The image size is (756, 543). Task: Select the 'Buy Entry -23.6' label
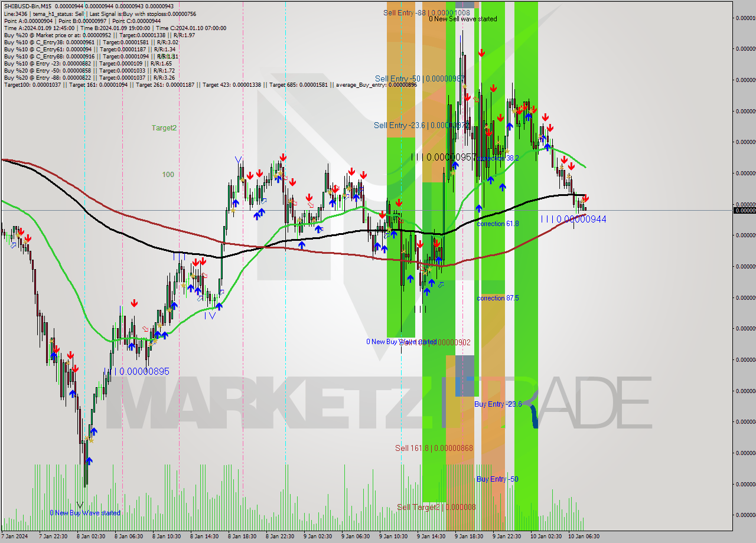pos(498,404)
